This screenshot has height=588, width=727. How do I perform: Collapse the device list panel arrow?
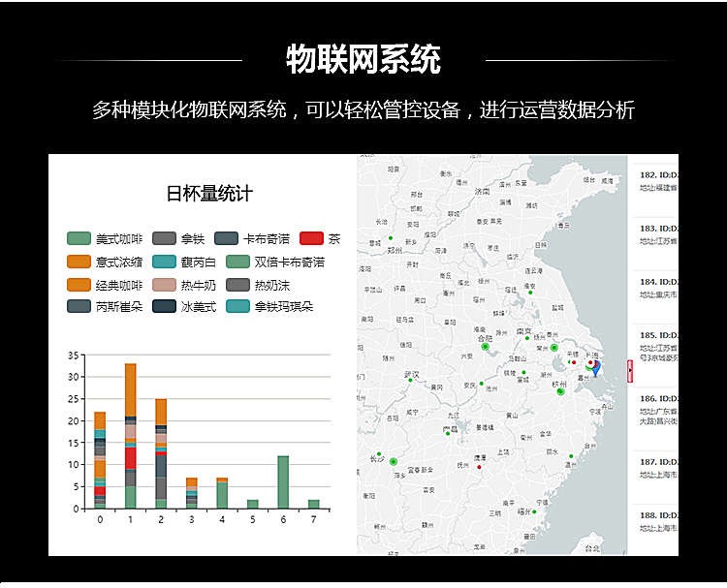point(630,371)
